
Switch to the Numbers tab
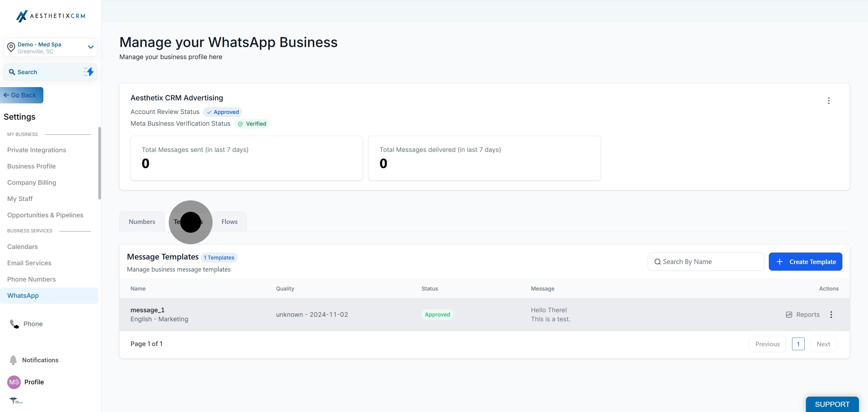pos(142,222)
